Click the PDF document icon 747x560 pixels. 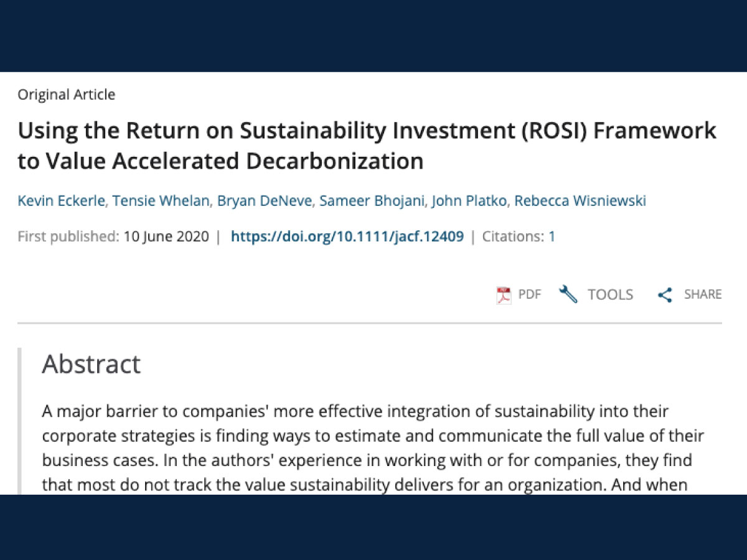(503, 295)
